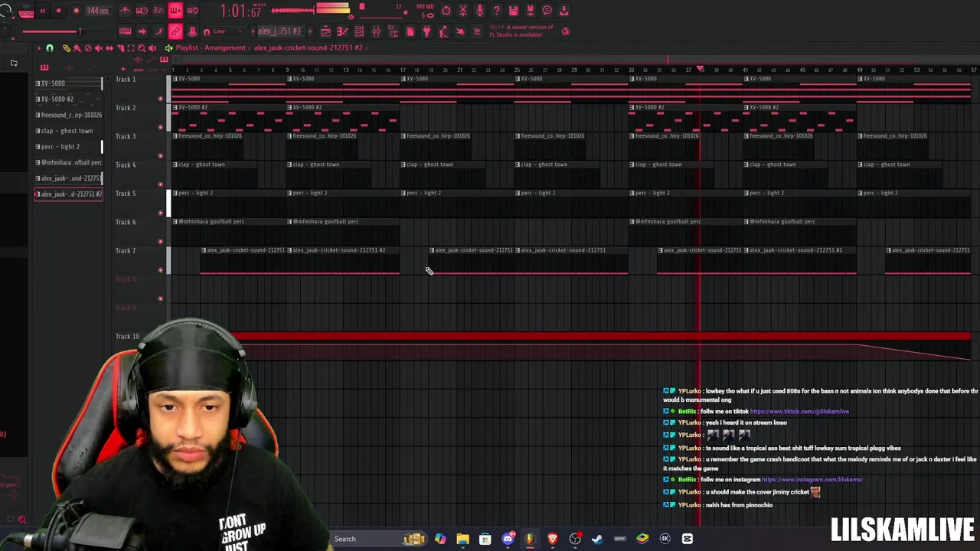Viewport: 980px width, 551px height.
Task: Open TikTok link in chat overlay
Action: click(x=799, y=412)
